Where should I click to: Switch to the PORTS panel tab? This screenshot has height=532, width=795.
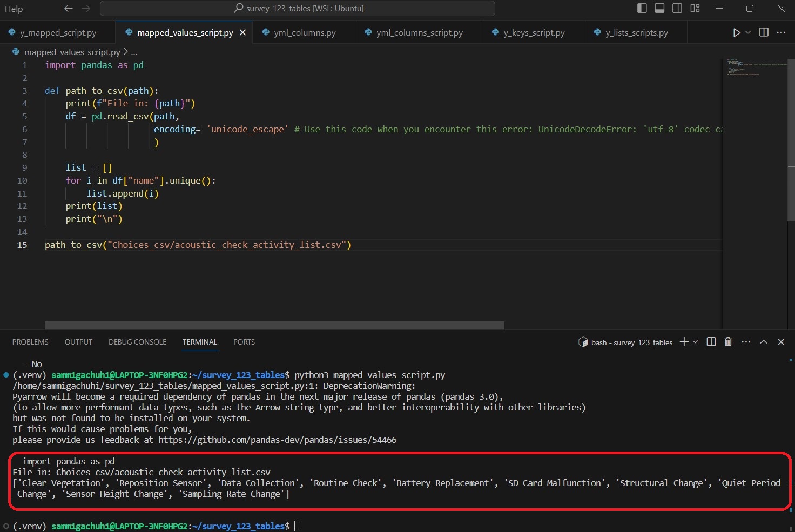coord(244,342)
